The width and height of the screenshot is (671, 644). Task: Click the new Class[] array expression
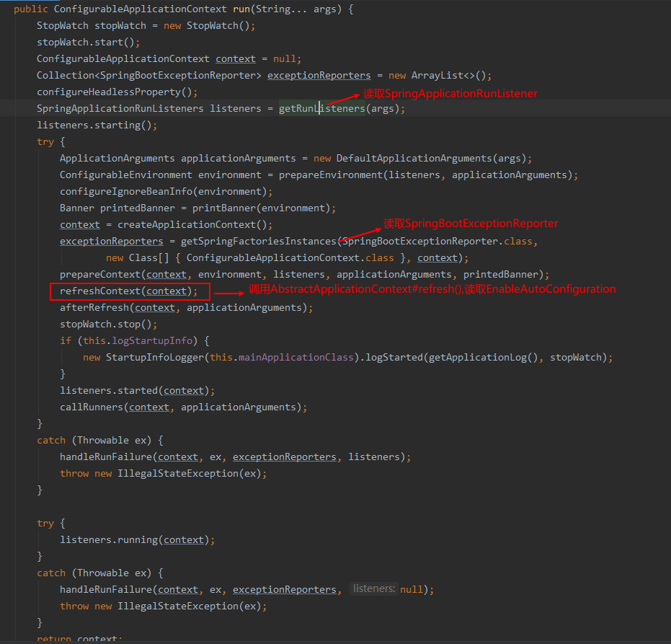coord(138,258)
